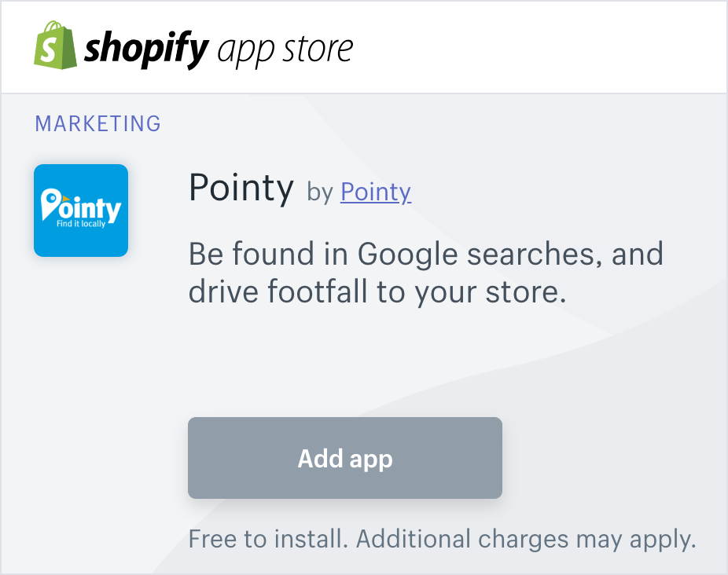The height and width of the screenshot is (575, 728).
Task: Click the word 'by' next to Pointy
Action: point(320,192)
